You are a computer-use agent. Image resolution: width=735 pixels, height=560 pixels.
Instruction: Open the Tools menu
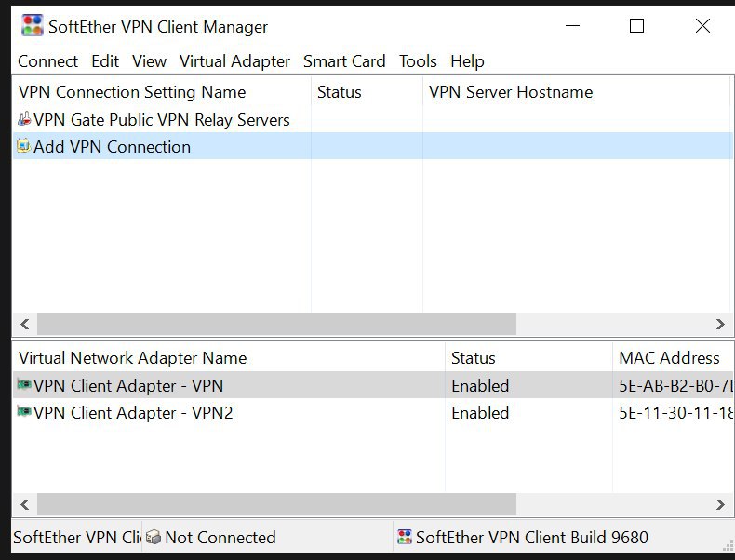tap(418, 61)
